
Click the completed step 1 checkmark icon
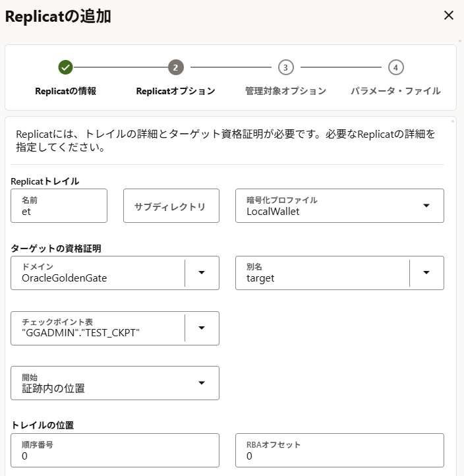(x=65, y=67)
